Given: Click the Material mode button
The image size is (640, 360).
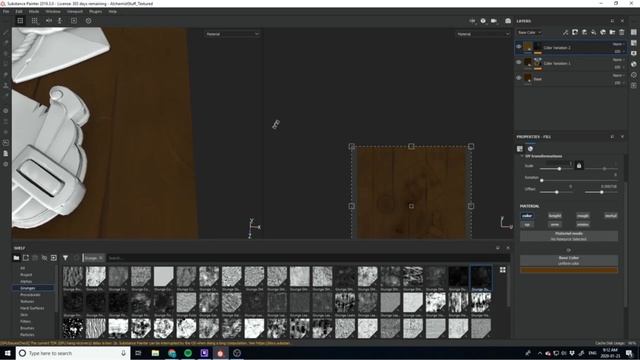Looking at the screenshot, I should point(569,236).
